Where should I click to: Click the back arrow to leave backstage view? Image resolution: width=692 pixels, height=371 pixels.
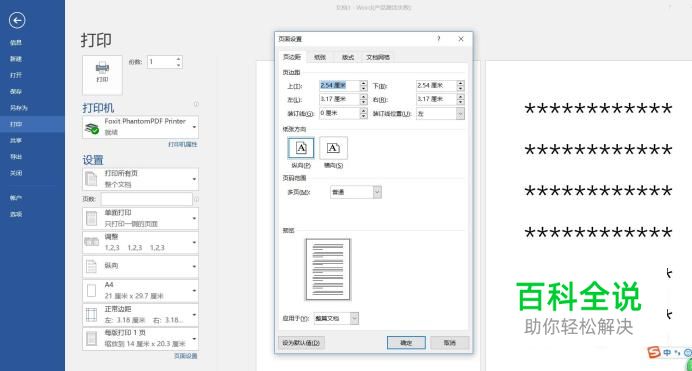pos(17,20)
